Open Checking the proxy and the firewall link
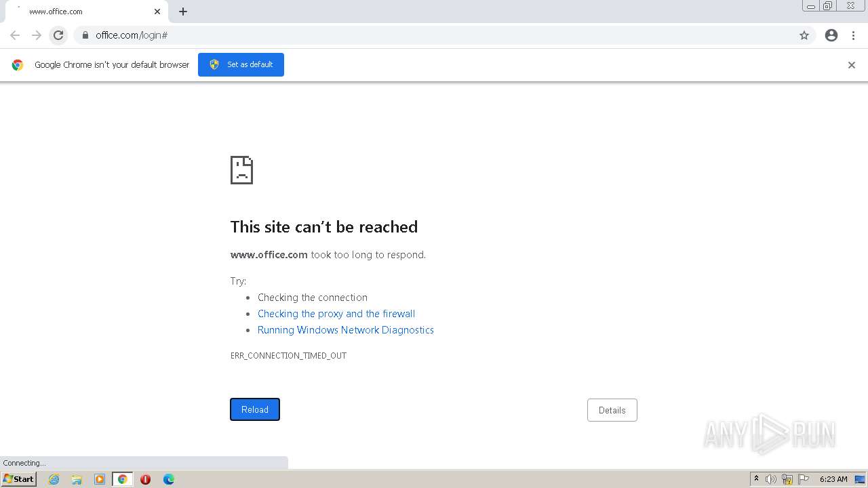 (x=336, y=314)
